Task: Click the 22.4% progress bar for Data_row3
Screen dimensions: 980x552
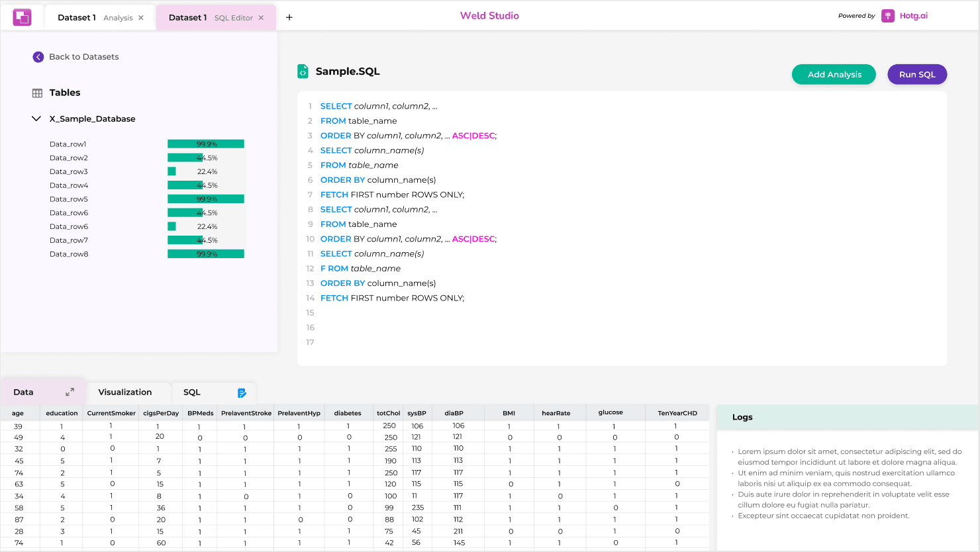Action: pos(206,171)
